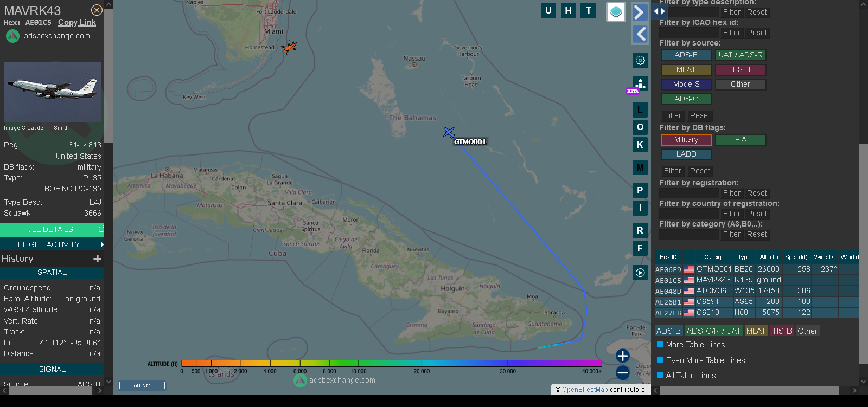Viewport: 868px width, 407px height.
Task: Sort table by Callsign column
Action: point(714,257)
